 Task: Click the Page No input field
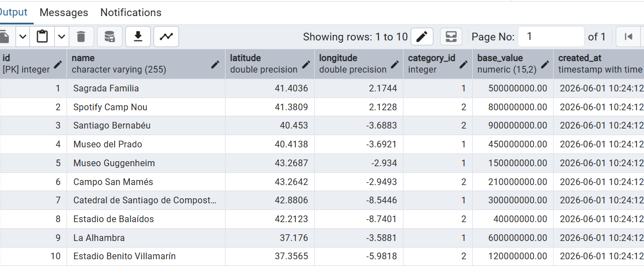(x=551, y=37)
